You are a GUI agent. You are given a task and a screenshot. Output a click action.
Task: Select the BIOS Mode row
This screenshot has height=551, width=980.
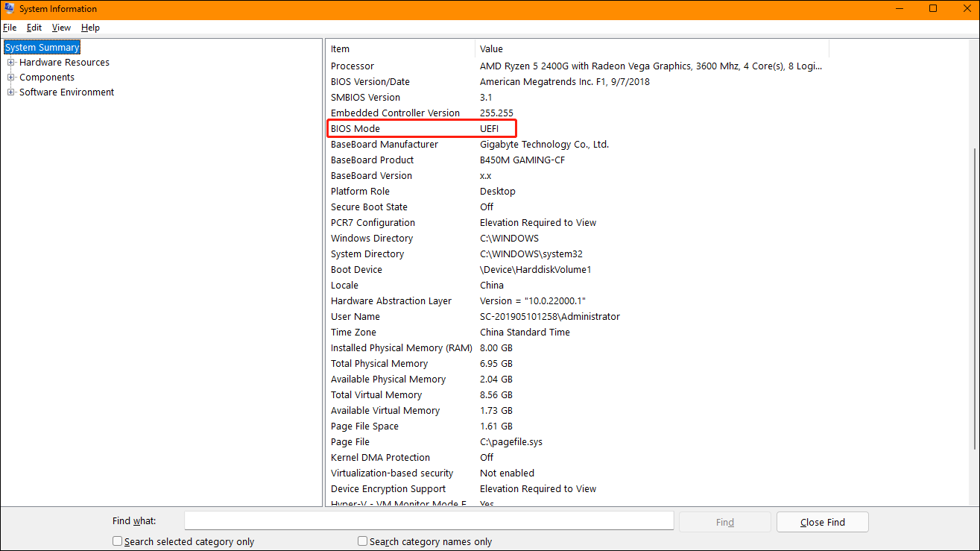(x=578, y=129)
